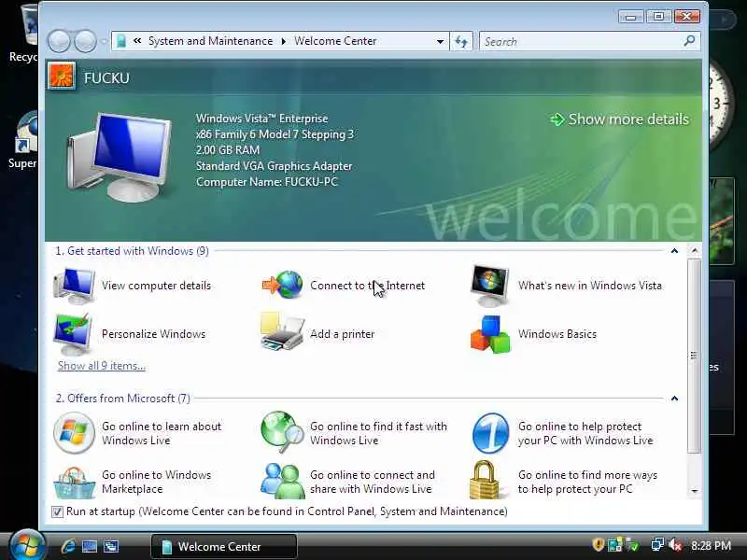
Task: Open What's new in Windows Vista icon
Action: click(x=489, y=286)
